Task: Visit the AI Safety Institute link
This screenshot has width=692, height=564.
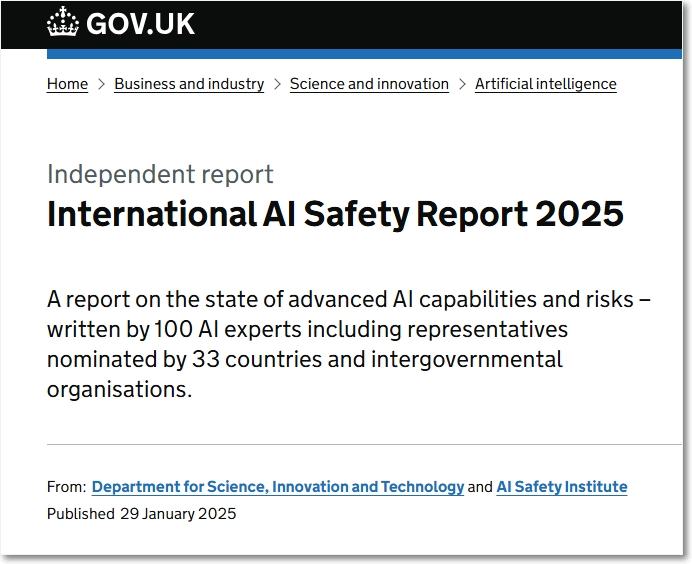Action: [562, 487]
